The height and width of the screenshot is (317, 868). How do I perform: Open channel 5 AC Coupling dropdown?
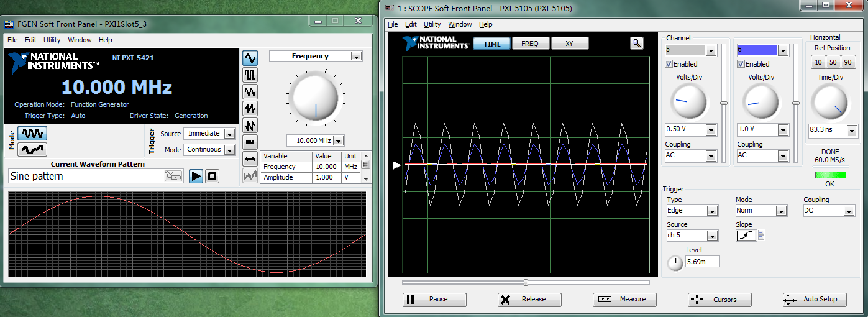711,155
